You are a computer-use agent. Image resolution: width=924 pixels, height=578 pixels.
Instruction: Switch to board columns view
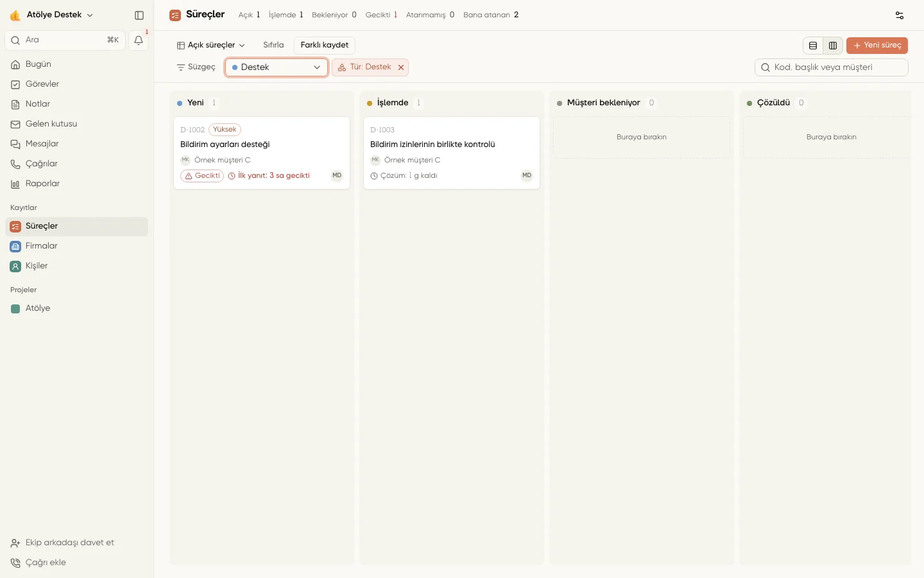(x=833, y=46)
